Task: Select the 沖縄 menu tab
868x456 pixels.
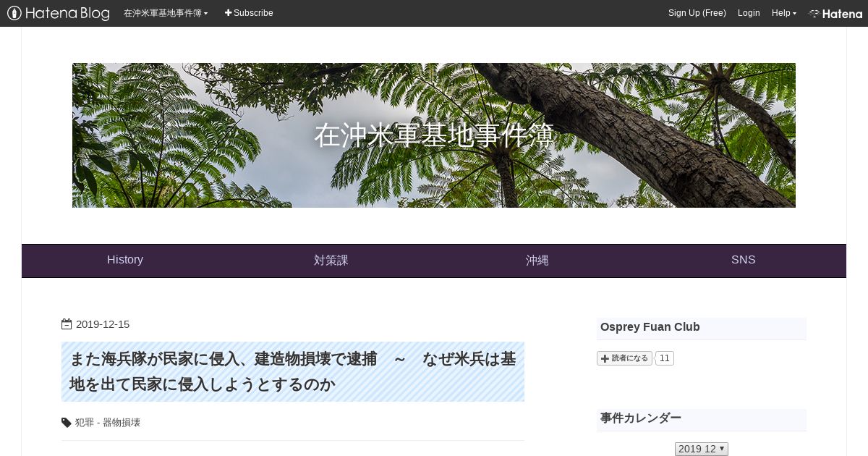Action: coord(537,260)
